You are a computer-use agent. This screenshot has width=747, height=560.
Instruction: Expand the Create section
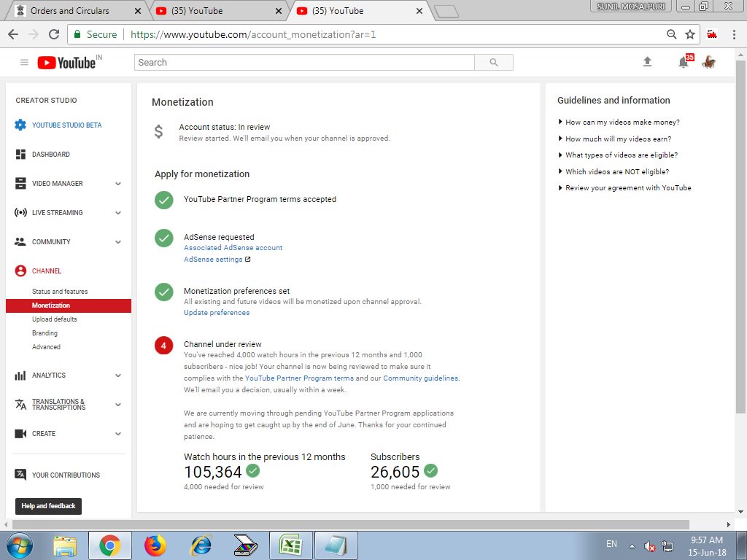[x=118, y=434]
